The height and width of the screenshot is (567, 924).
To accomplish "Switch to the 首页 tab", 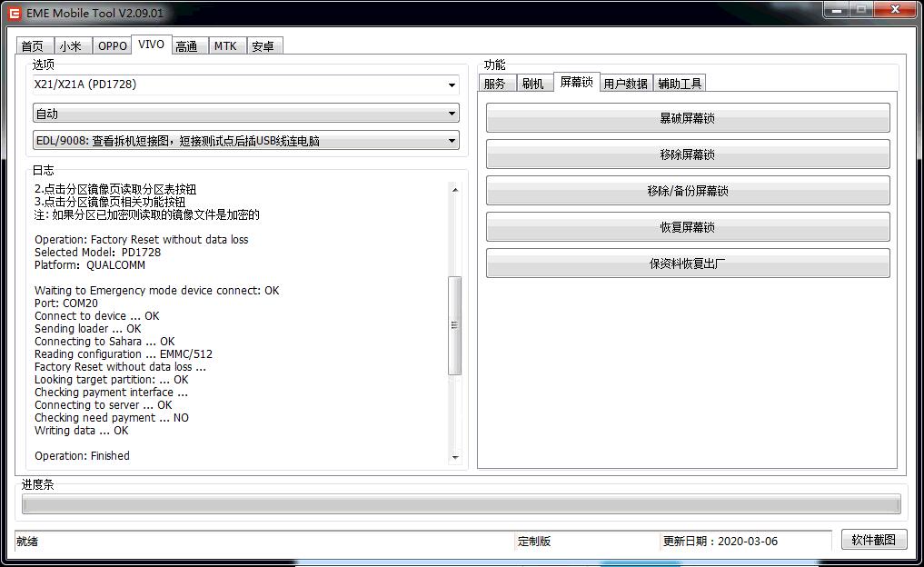I will [x=33, y=46].
